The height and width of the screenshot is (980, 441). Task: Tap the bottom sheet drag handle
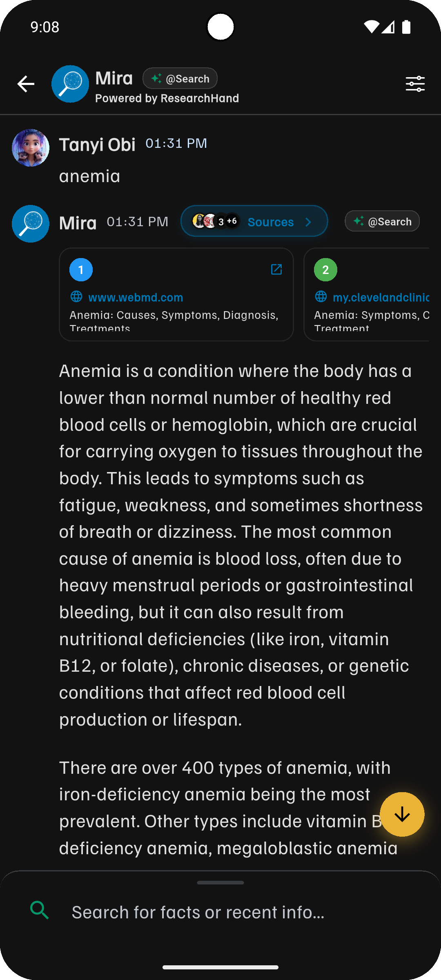click(x=220, y=882)
